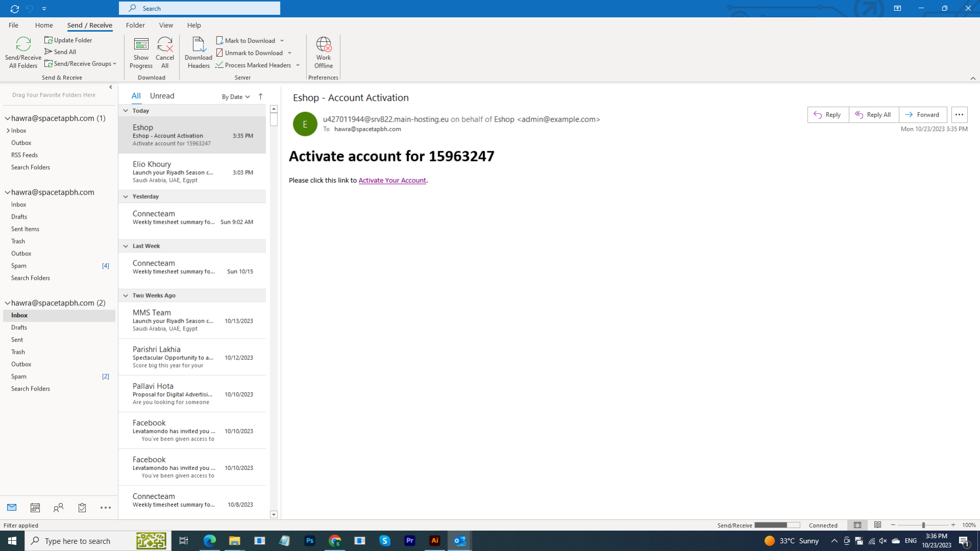Image resolution: width=980 pixels, height=551 pixels.
Task: Open the Folder ribbon tab
Action: (x=135, y=25)
